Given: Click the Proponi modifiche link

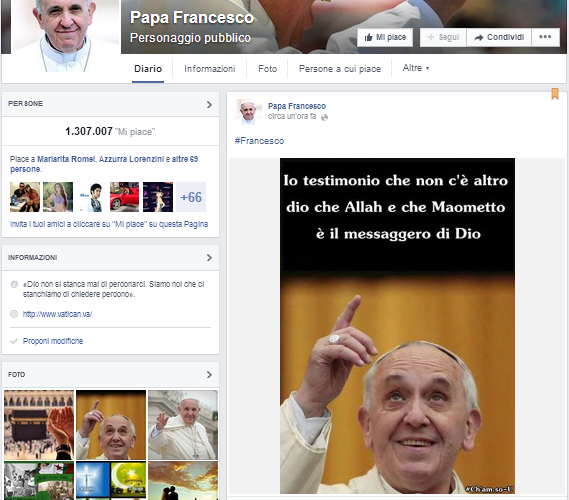Looking at the screenshot, I should pos(53,341).
